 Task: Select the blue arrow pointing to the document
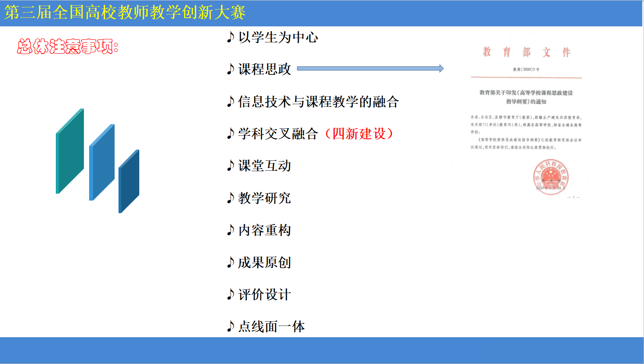click(x=370, y=68)
